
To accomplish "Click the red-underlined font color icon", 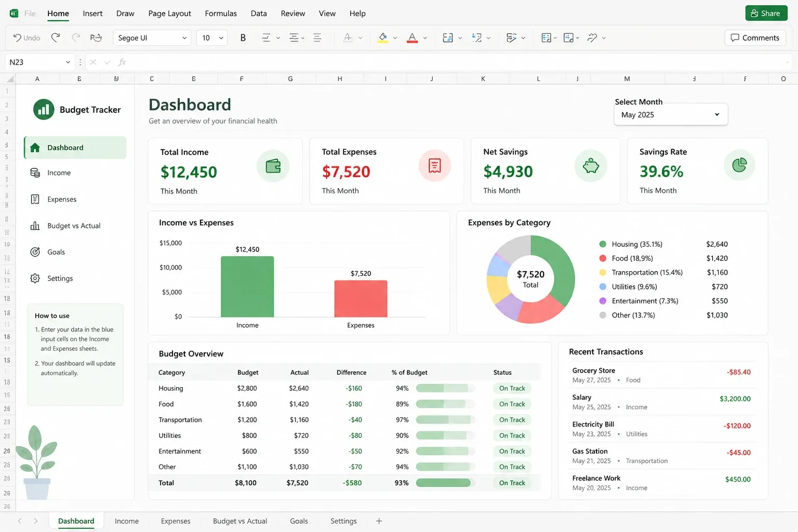I will point(412,37).
